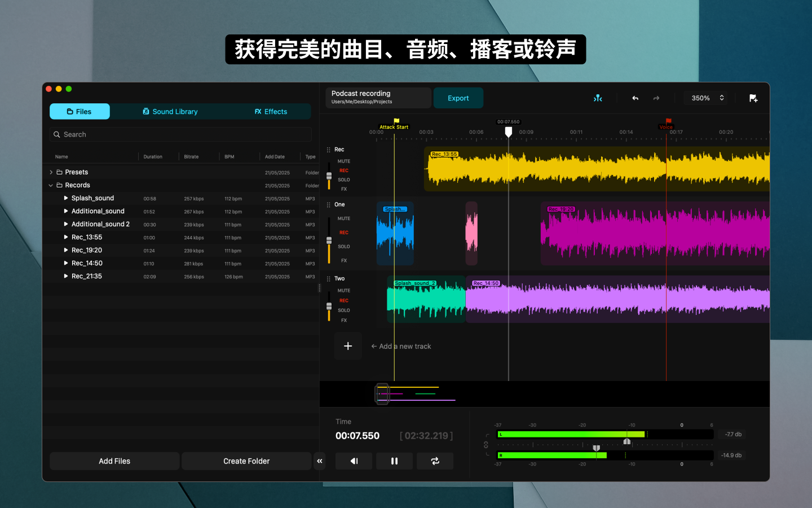The width and height of the screenshot is (812, 508).
Task: Click the redo arrow icon
Action: pos(656,98)
